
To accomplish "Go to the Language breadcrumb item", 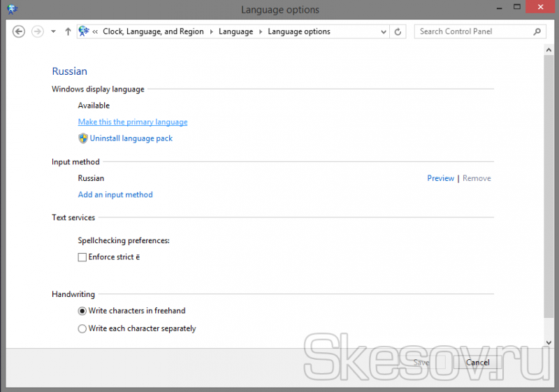I will (235, 31).
